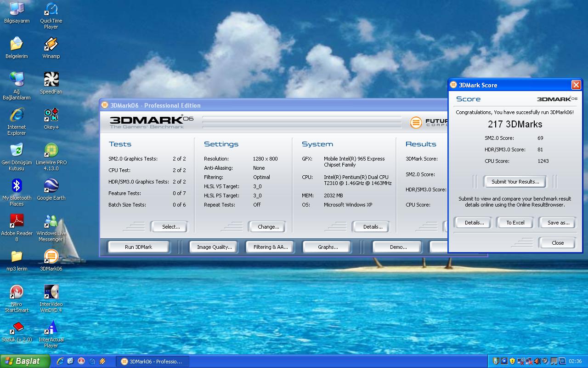Click the wireless network disconnected tray icon
Viewport: 588px width, 368px height.
520,361
